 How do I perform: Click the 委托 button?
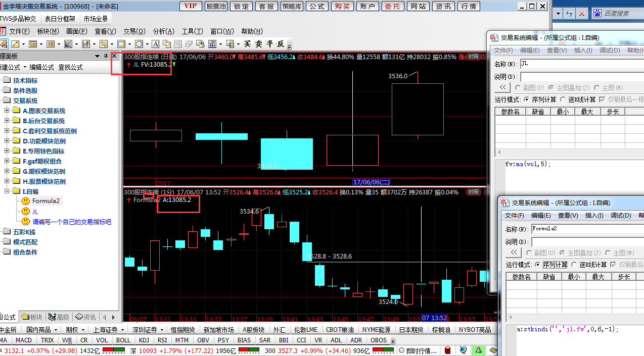pyautogui.click(x=392, y=6)
